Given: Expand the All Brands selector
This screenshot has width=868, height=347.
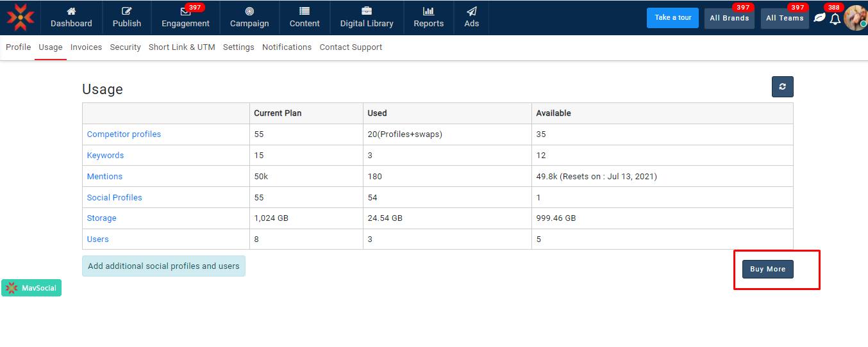Looking at the screenshot, I should click(x=729, y=19).
